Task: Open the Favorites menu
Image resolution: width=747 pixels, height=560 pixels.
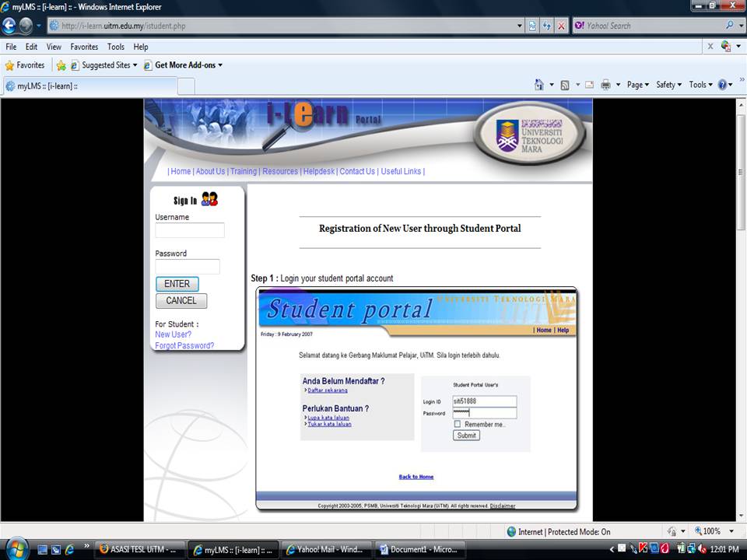Action: (84, 47)
